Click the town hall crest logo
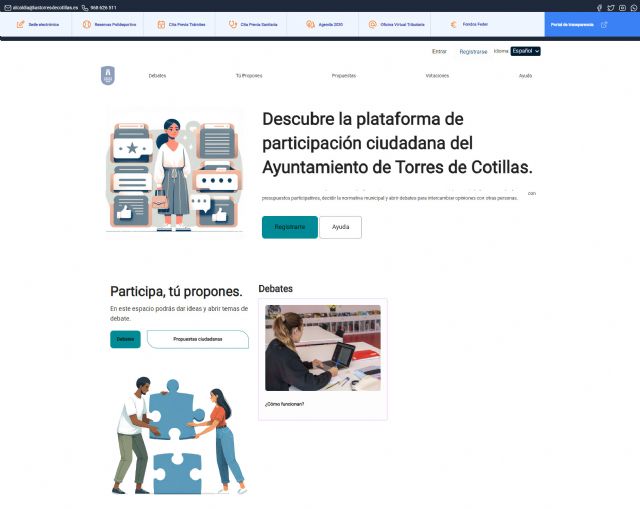Image resolution: width=640 pixels, height=509 pixels. tap(107, 75)
